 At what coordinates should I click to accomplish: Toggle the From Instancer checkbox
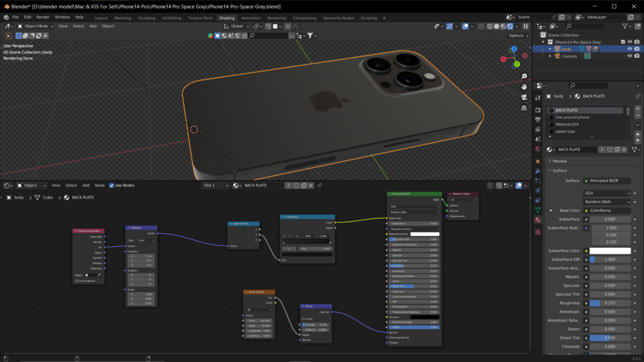pos(76,281)
